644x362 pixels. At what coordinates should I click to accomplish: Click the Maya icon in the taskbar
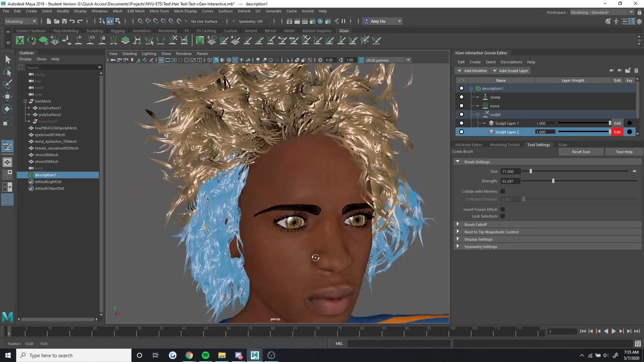255,355
